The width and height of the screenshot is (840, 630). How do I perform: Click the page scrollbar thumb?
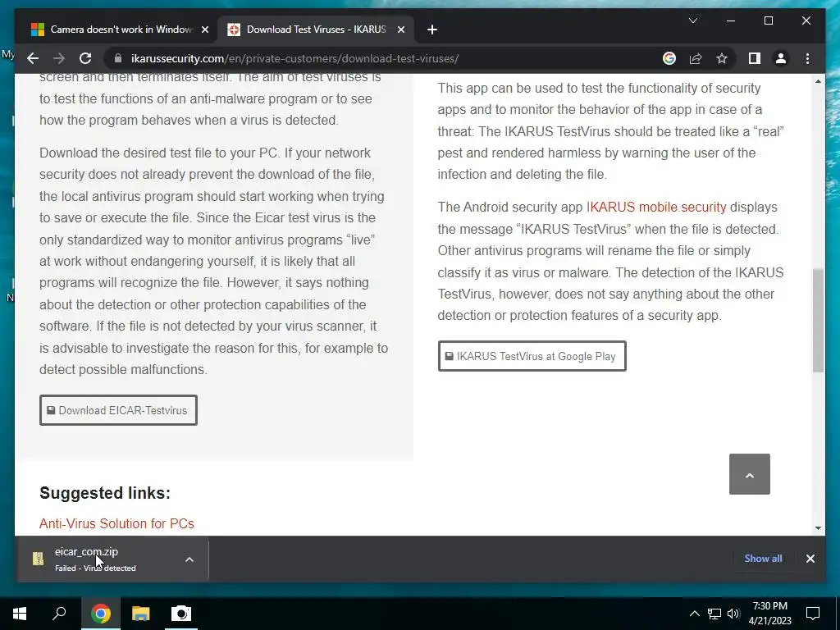point(818,321)
